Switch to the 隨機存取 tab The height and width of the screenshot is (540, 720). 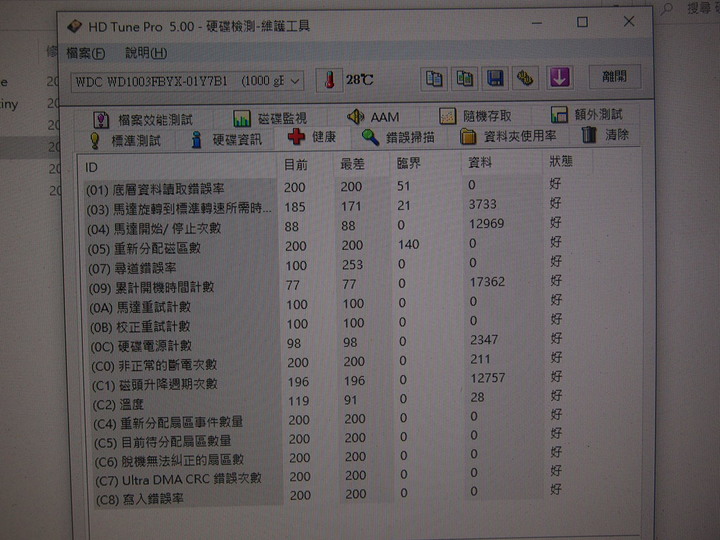pyautogui.click(x=475, y=116)
